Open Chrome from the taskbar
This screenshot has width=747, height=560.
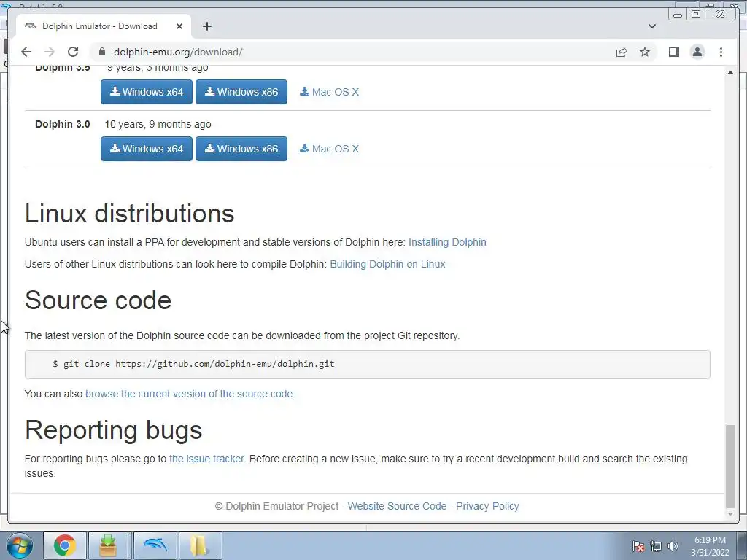[x=65, y=545]
